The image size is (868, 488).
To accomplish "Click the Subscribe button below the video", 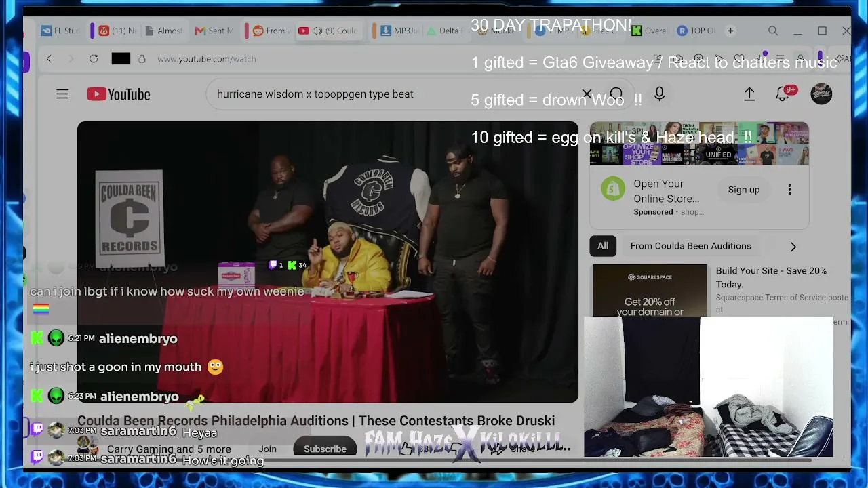I will click(325, 449).
